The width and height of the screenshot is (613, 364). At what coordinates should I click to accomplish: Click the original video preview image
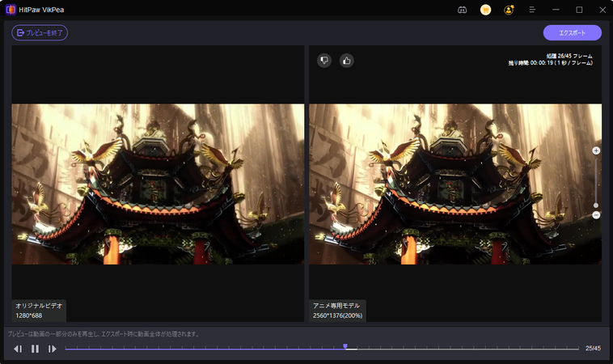pos(158,184)
